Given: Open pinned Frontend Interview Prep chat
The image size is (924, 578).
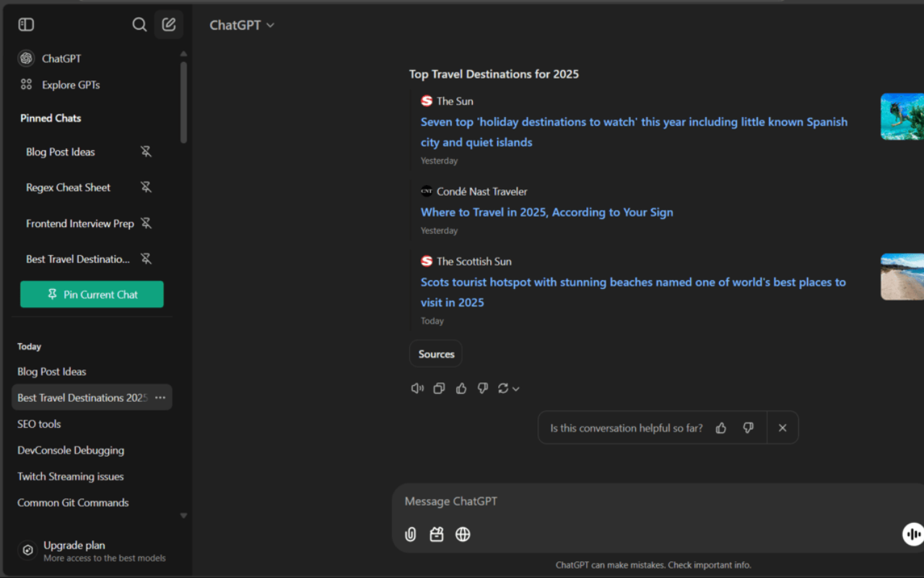Looking at the screenshot, I should (80, 223).
